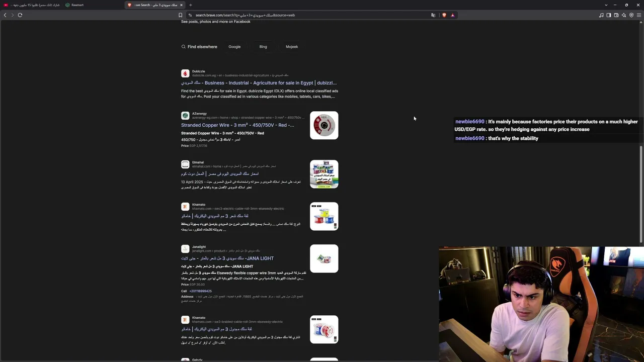This screenshot has width=644, height=362.
Task: Click the Dubizzle site favicon
Action: click(x=185, y=73)
